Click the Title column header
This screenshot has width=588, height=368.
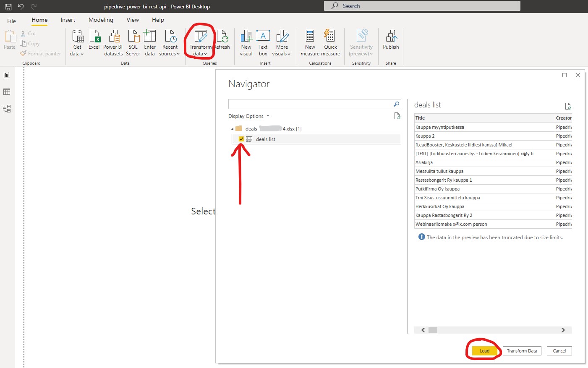coord(485,118)
